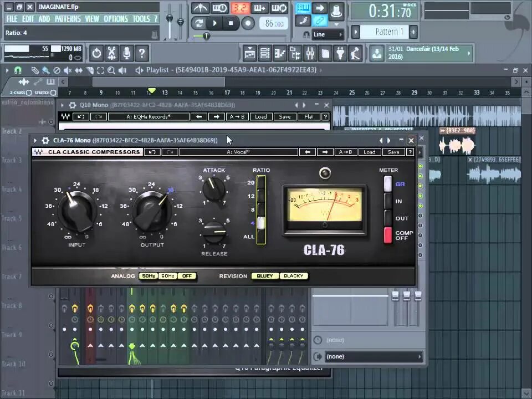Click the Stop transport button
532x399 pixels.
231,23
